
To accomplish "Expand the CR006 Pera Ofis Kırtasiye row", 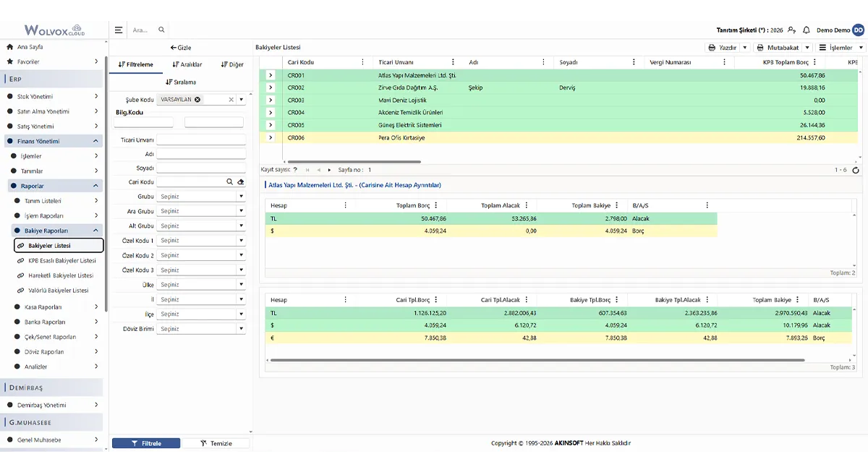I will click(271, 137).
